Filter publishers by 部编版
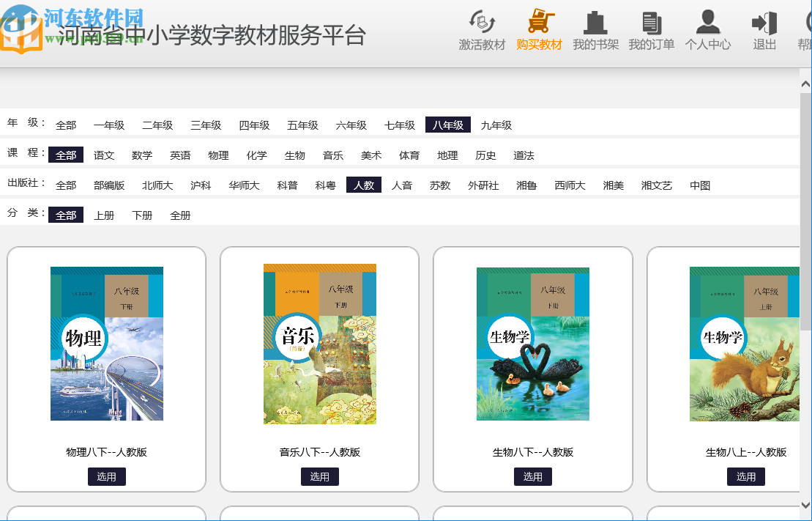Image resolution: width=812 pixels, height=521 pixels. point(109,185)
